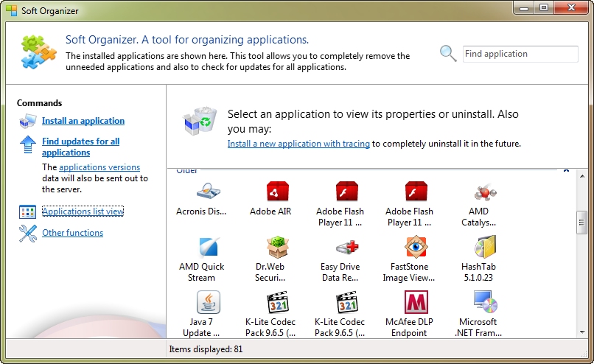Open Other functions link

[72, 233]
